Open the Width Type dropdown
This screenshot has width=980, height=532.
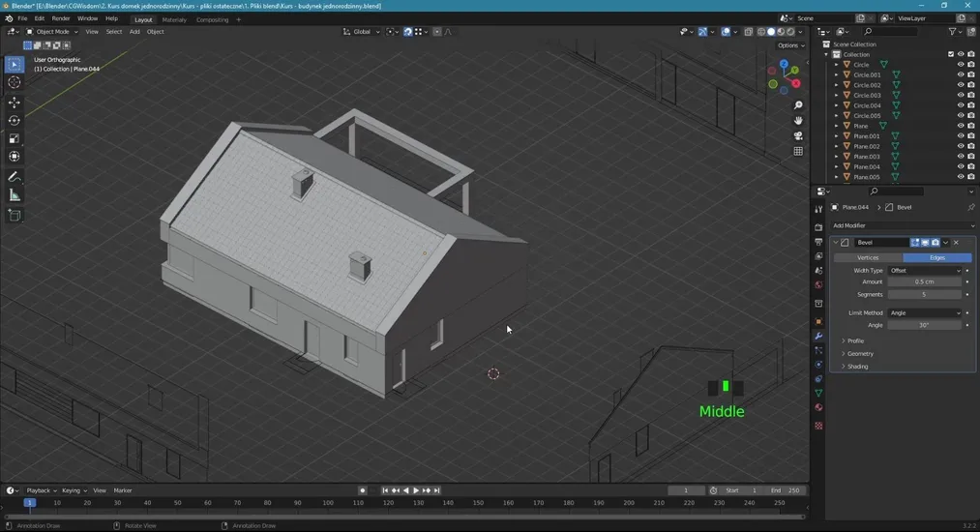(x=925, y=271)
